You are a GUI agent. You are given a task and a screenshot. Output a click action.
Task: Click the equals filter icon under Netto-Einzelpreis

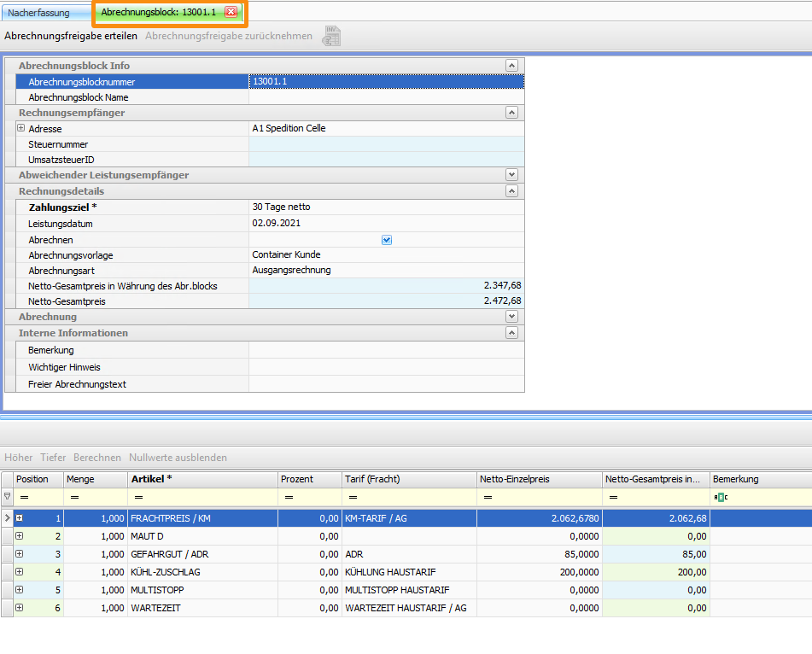click(487, 497)
